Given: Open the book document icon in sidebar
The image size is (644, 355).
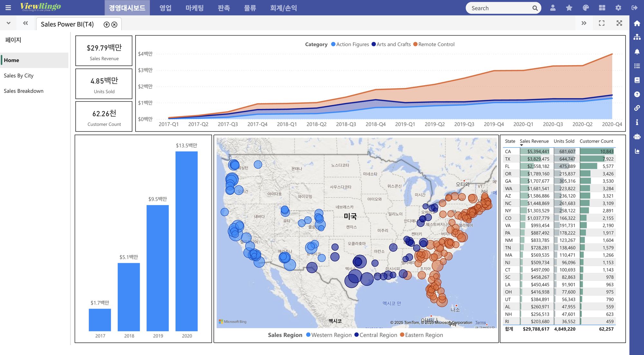Looking at the screenshot, I should [637, 80].
